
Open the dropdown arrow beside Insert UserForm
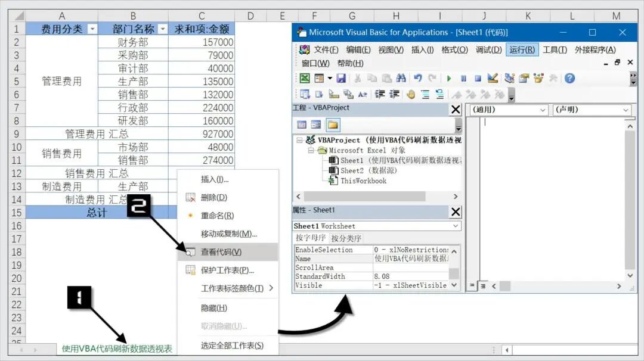329,78
